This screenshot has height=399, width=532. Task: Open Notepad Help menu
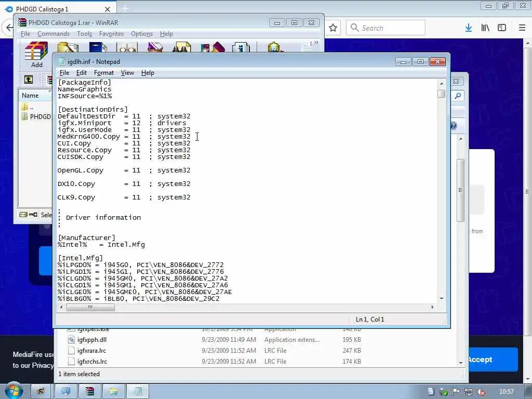(x=148, y=73)
